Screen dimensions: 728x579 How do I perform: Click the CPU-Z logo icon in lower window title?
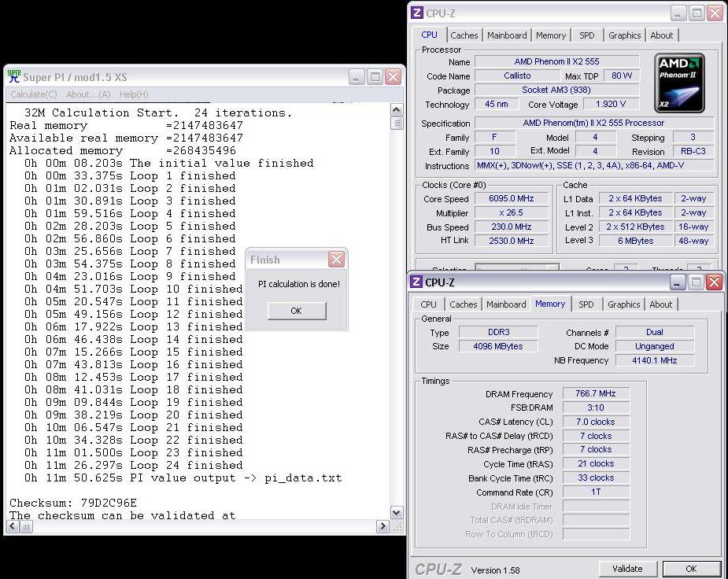[x=416, y=282]
